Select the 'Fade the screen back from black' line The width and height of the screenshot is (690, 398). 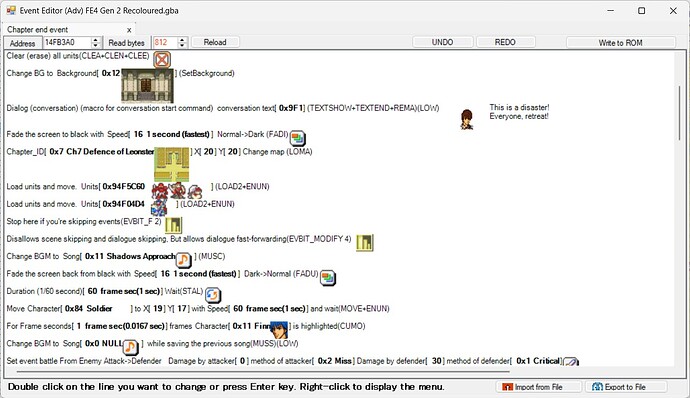pos(162,273)
